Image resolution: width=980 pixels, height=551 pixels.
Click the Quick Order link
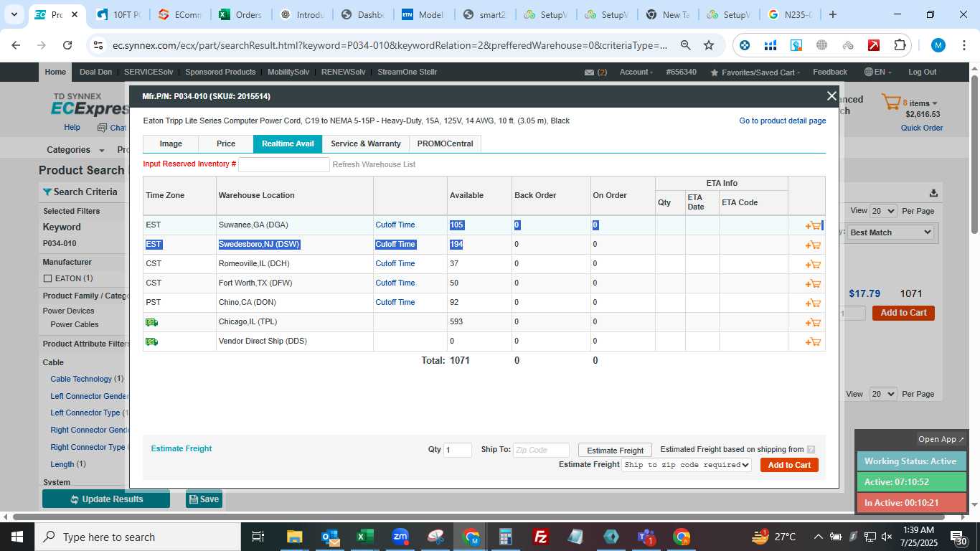(x=922, y=128)
